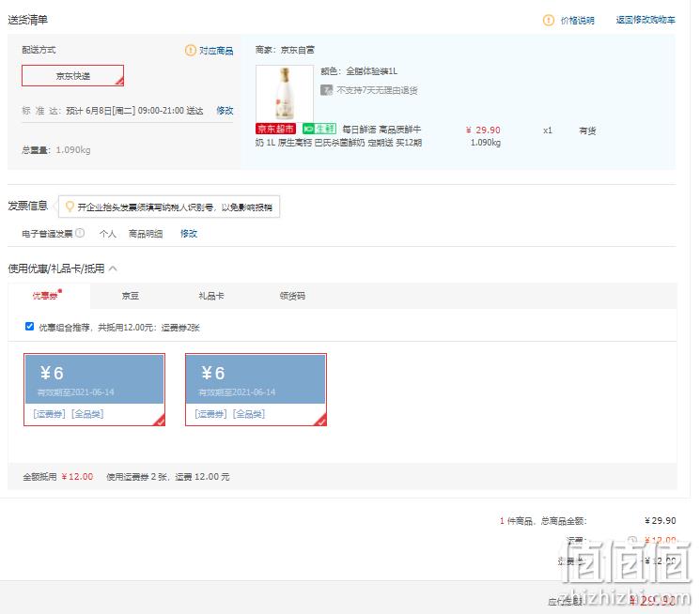This screenshot has height=614, width=700.
Task: Click the product price ¥29.90
Action: (483, 130)
